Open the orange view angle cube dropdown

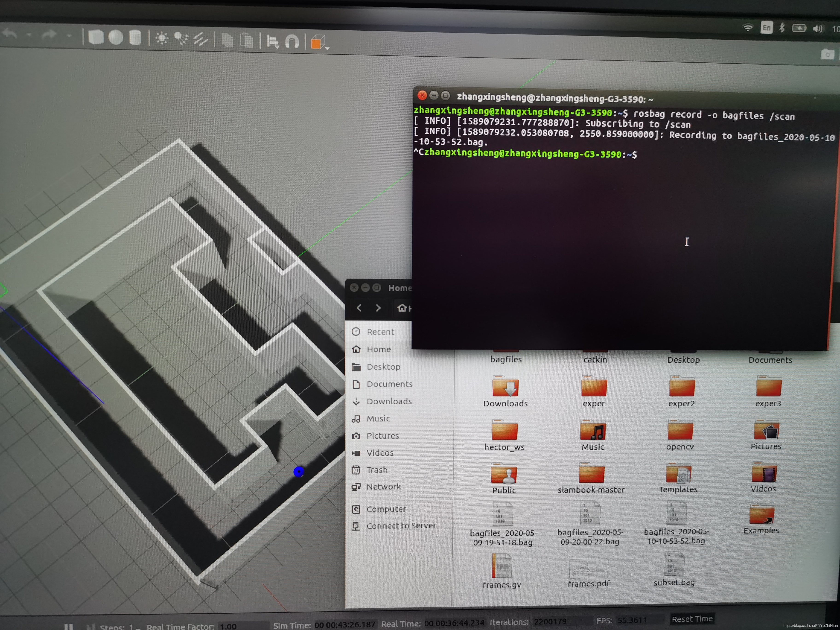[x=327, y=48]
